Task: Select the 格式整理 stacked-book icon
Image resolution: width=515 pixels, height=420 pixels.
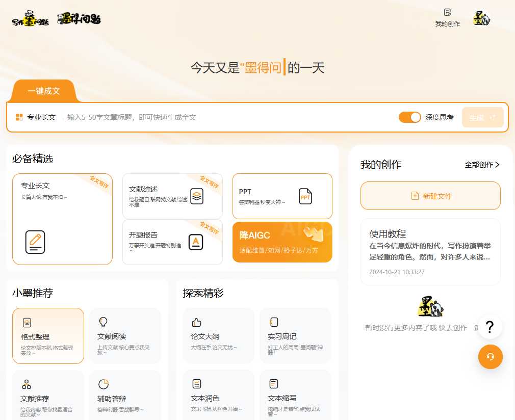Action: coord(26,322)
